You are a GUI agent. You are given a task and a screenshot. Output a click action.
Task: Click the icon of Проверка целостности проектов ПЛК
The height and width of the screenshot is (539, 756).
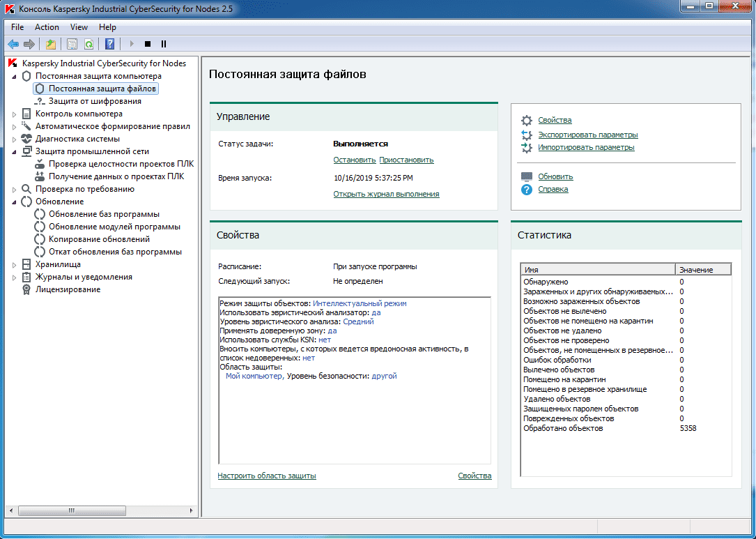pyautogui.click(x=40, y=164)
